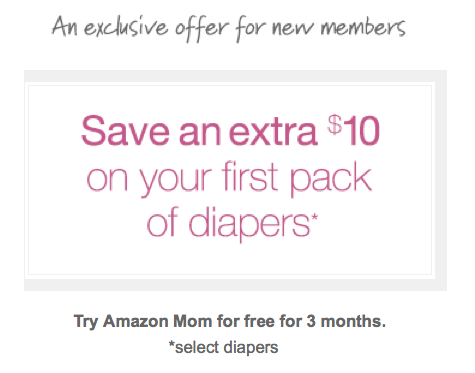
Task: Click the word "pack" in pink text
Action: 331,179
